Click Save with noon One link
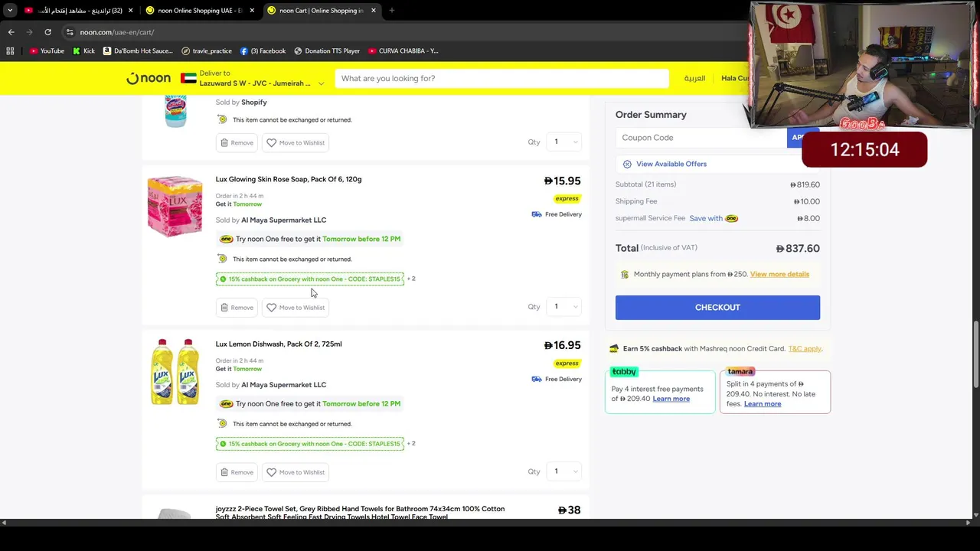Image resolution: width=980 pixels, height=551 pixels. point(714,218)
